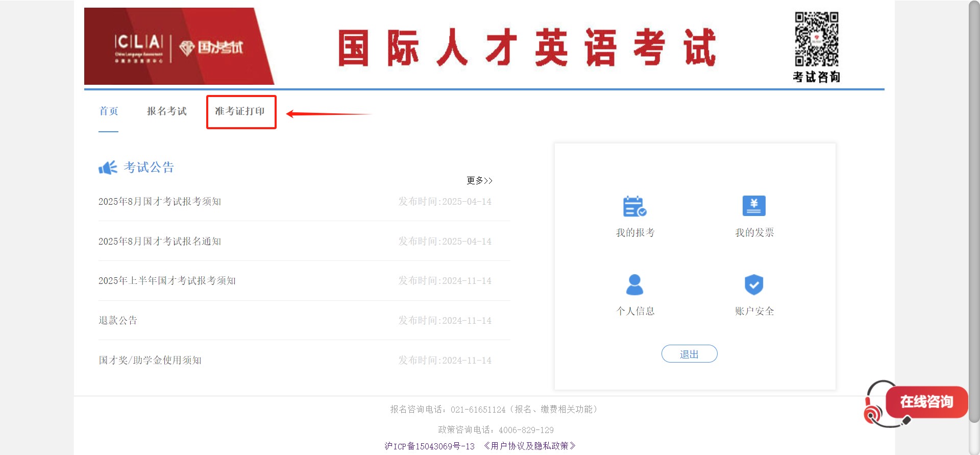The height and width of the screenshot is (455, 980).
Task: Open the 准考证打印 tab
Action: [x=240, y=111]
